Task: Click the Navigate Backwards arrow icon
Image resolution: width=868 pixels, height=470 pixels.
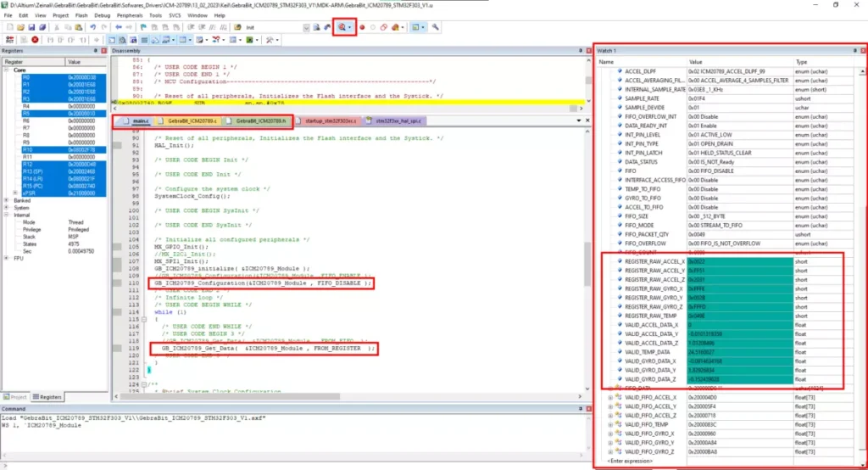Action: [x=119, y=27]
